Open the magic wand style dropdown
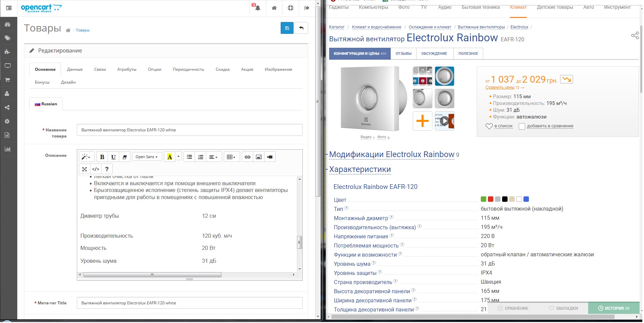 tap(86, 157)
